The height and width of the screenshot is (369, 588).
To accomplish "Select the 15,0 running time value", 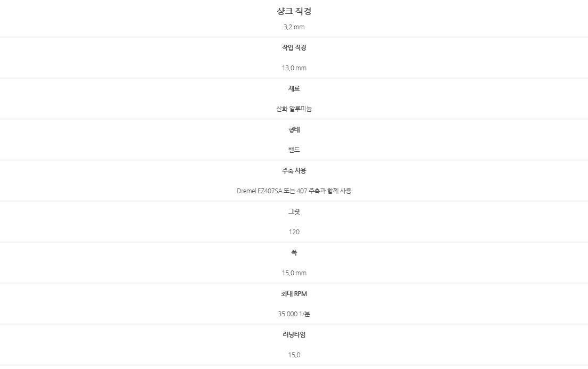I will (294, 355).
